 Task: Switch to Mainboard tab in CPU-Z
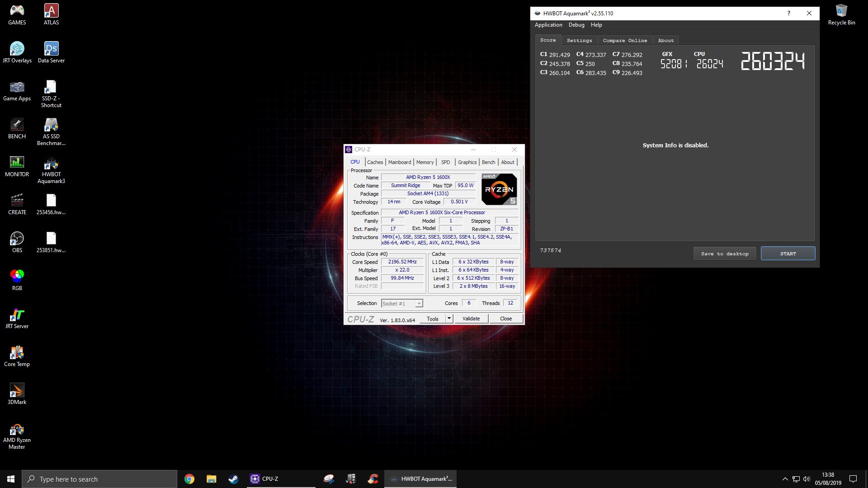coord(400,162)
